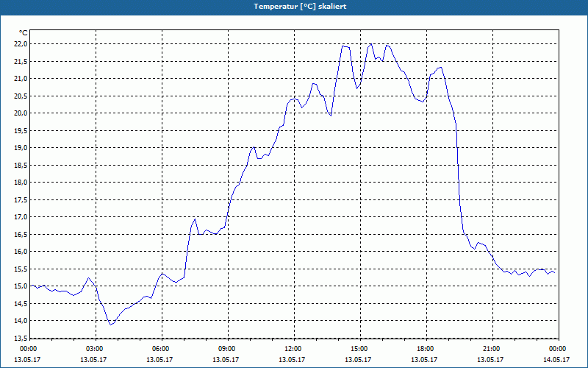Screen dimensions: 588x368
Task: Select the 20,0 y-axis label
Action: click(21, 113)
